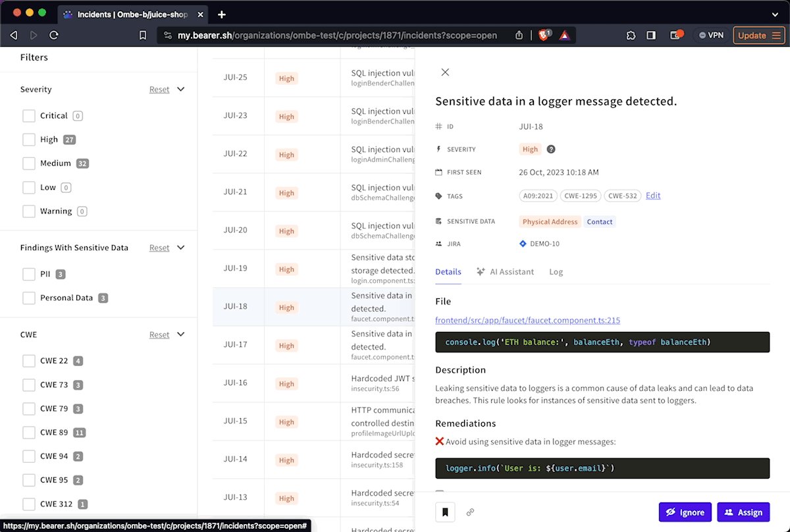The width and height of the screenshot is (790, 532).
Task: Click the severity help question mark icon
Action: coord(551,149)
